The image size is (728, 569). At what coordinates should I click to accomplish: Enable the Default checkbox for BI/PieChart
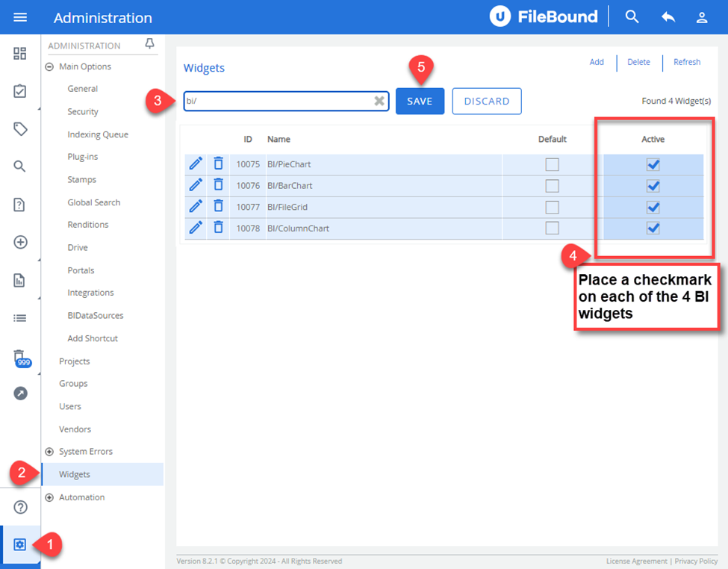click(553, 164)
